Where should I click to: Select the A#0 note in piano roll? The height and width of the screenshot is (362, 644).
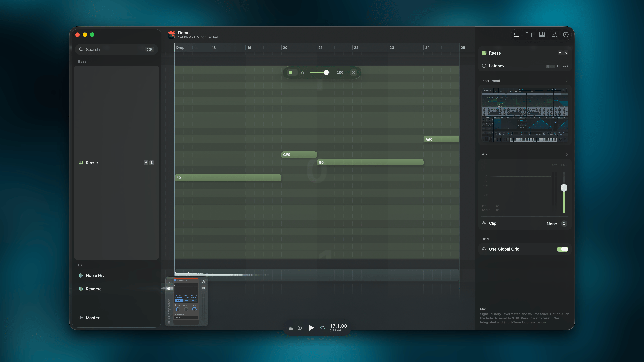point(441,139)
